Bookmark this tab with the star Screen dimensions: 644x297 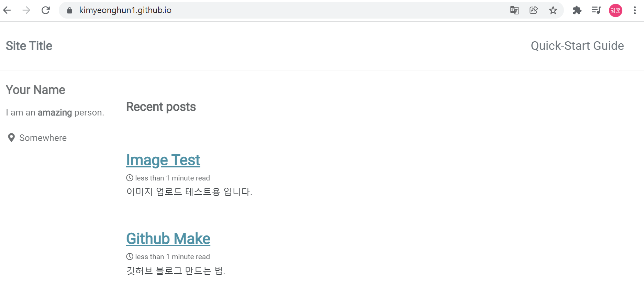click(553, 10)
